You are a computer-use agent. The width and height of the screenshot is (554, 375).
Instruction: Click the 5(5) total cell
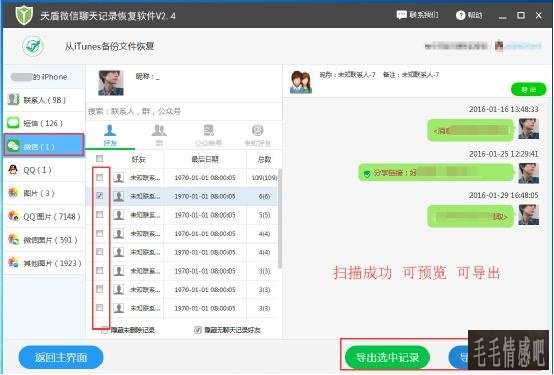pyautogui.click(x=264, y=215)
